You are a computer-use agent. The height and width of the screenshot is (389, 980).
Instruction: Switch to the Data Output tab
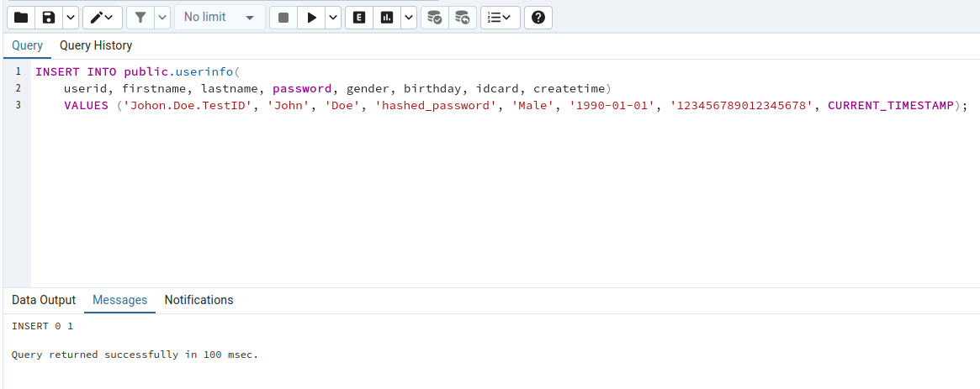pos(44,300)
